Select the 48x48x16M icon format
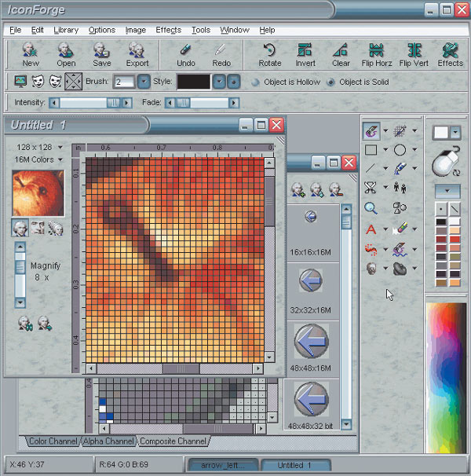The image size is (471, 476). 311,350
